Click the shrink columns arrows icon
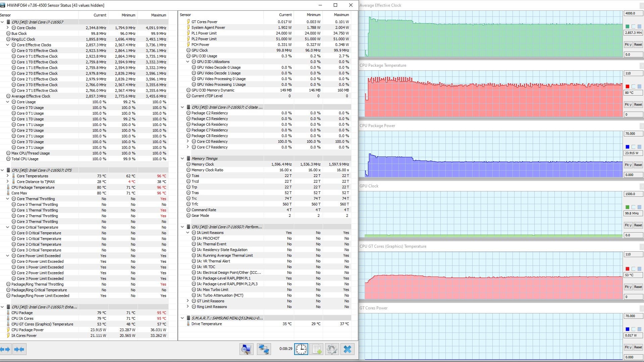The image size is (644, 362). click(19, 349)
